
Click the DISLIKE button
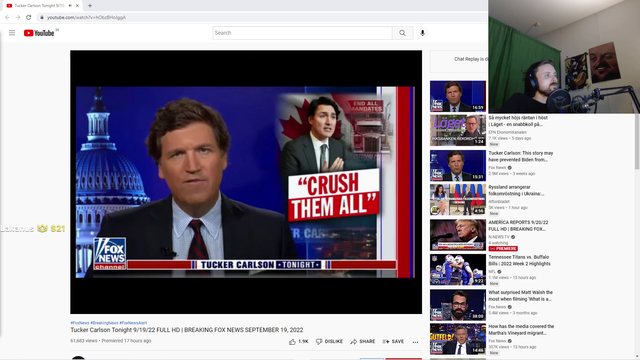point(329,342)
